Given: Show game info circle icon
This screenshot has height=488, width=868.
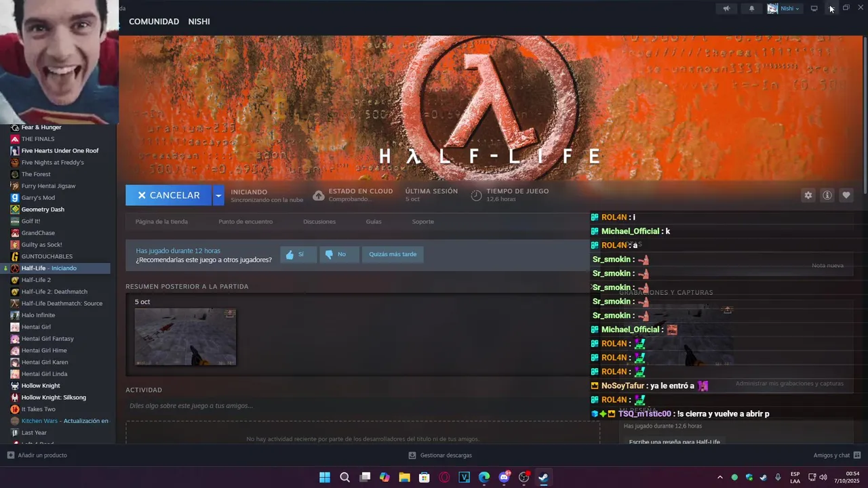Looking at the screenshot, I should [x=827, y=195].
